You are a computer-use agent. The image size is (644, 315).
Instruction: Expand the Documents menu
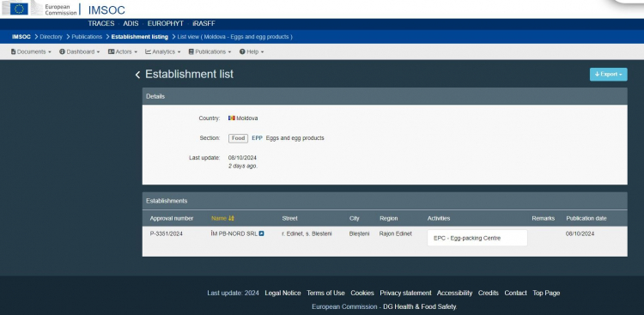31,51
